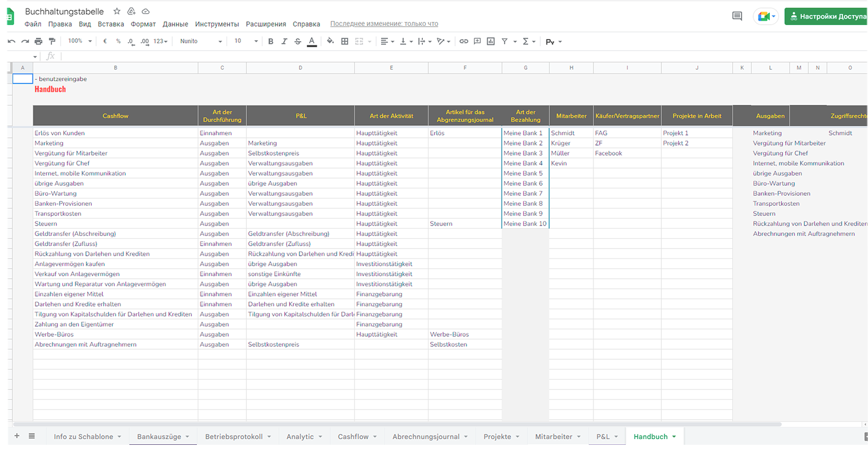Click the name box field

pos(22,56)
